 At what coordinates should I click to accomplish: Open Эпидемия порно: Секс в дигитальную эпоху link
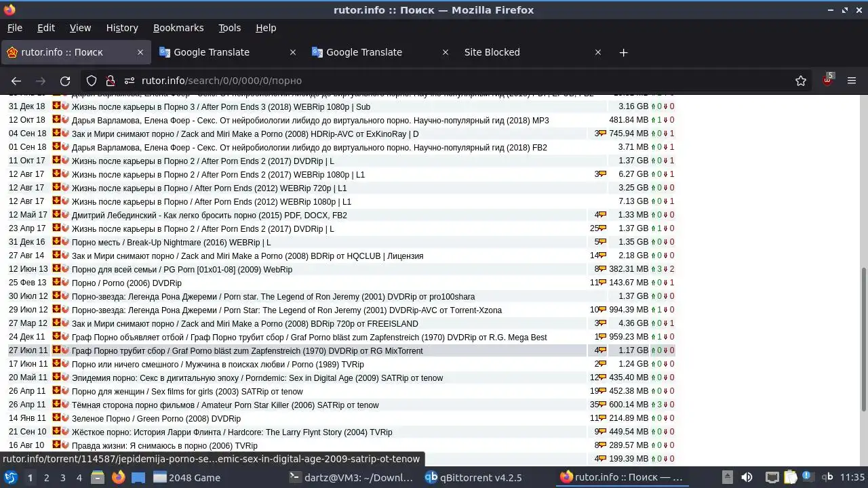(x=257, y=378)
